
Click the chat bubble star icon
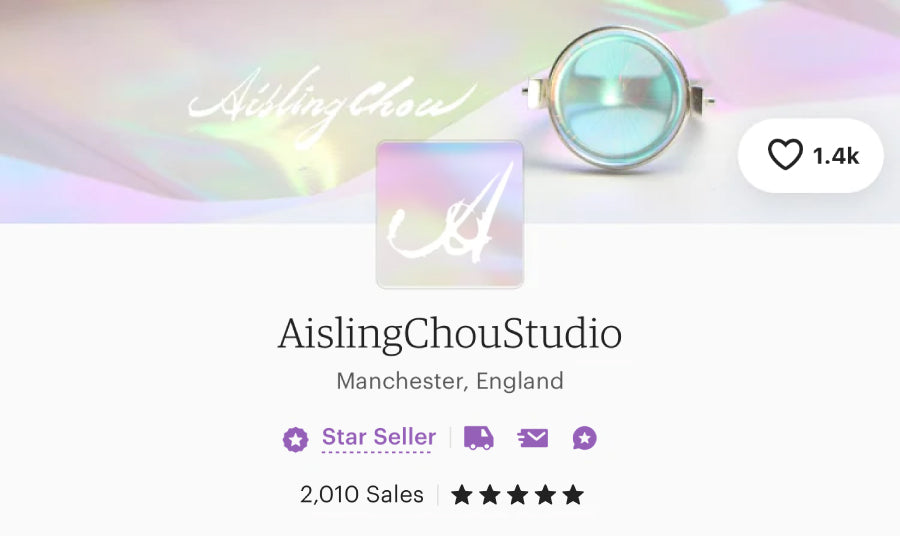pos(584,438)
